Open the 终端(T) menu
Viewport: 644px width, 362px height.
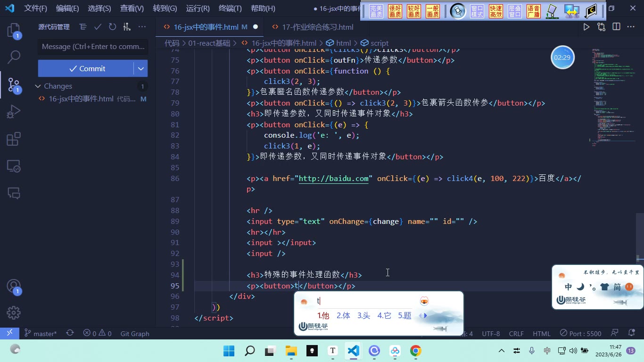(230, 8)
